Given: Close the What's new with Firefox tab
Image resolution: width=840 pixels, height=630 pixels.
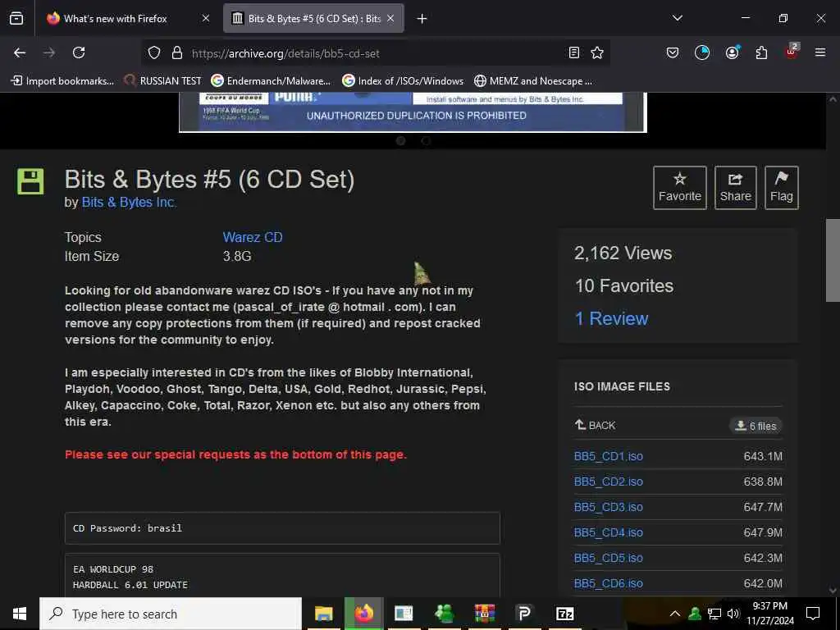Looking at the screenshot, I should point(206,18).
